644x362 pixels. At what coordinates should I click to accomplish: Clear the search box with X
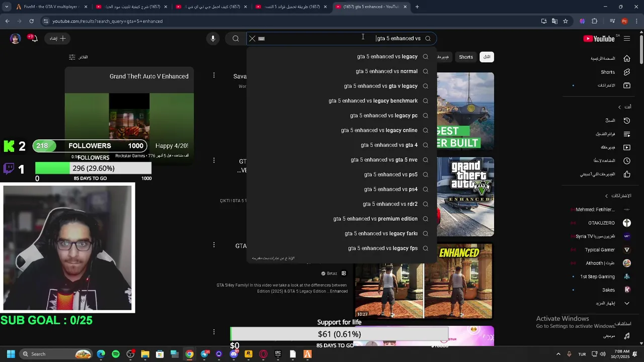(x=252, y=38)
